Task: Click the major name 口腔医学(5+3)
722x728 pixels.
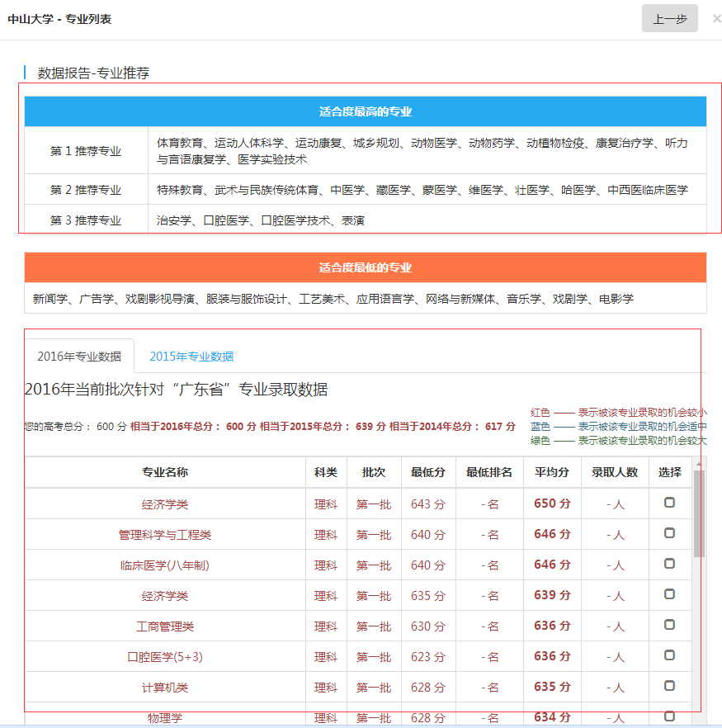Action: tap(165, 657)
